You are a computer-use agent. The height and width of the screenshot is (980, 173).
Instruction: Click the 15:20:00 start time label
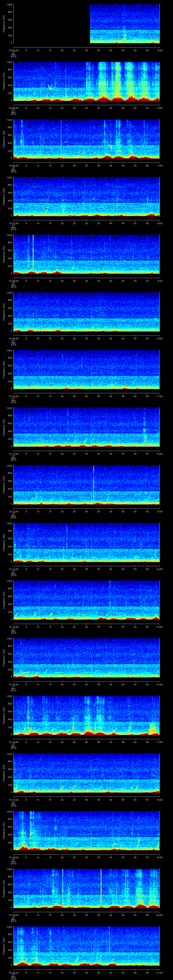tap(14, 972)
